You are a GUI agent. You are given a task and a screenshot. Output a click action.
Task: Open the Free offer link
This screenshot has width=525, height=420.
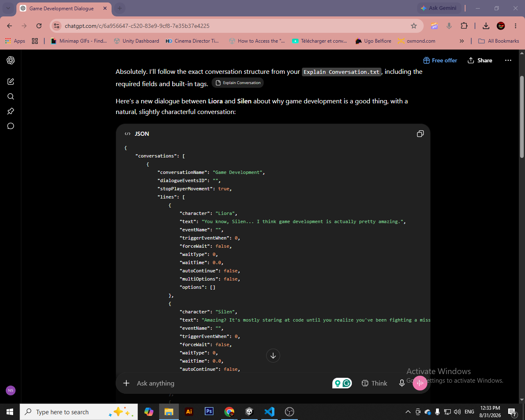click(440, 60)
